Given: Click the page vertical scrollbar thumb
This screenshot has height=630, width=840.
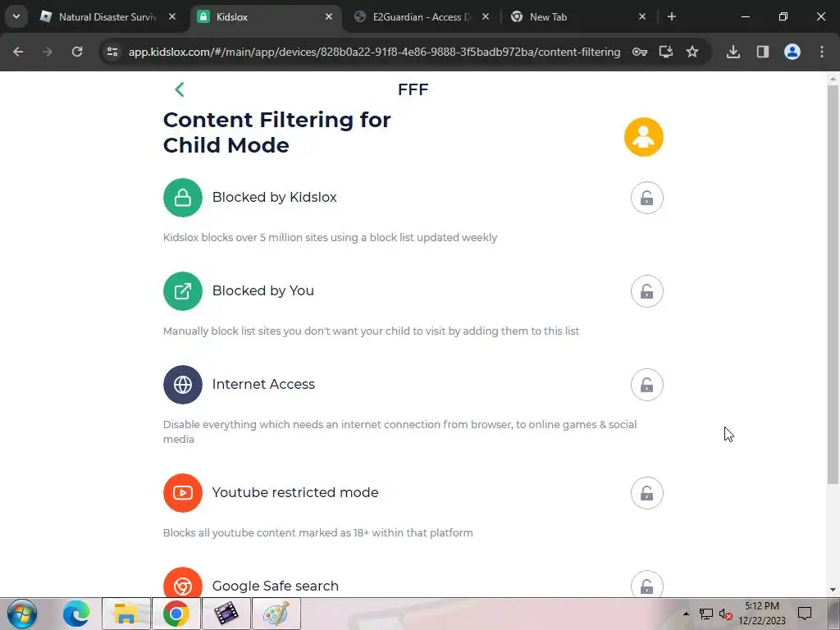Looking at the screenshot, I should [x=833, y=284].
